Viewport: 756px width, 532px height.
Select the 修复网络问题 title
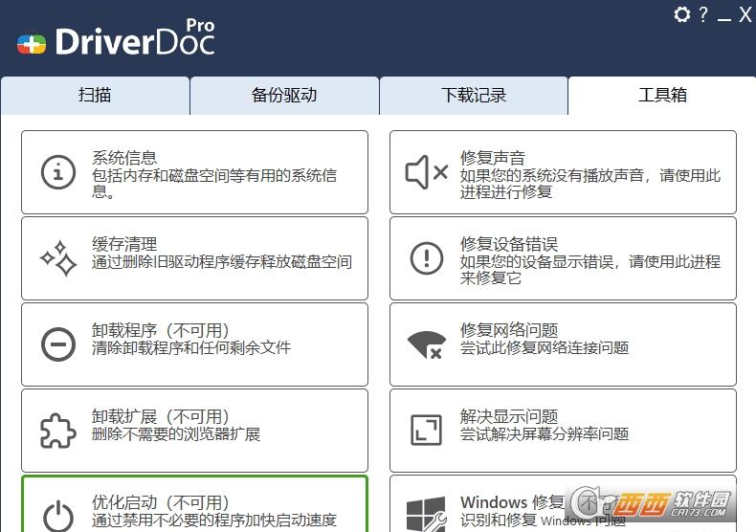coord(509,330)
